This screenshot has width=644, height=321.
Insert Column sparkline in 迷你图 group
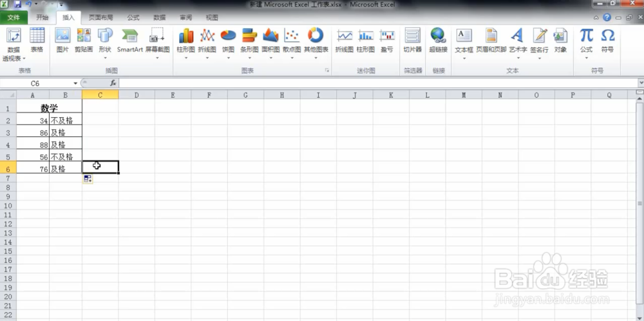point(366,41)
